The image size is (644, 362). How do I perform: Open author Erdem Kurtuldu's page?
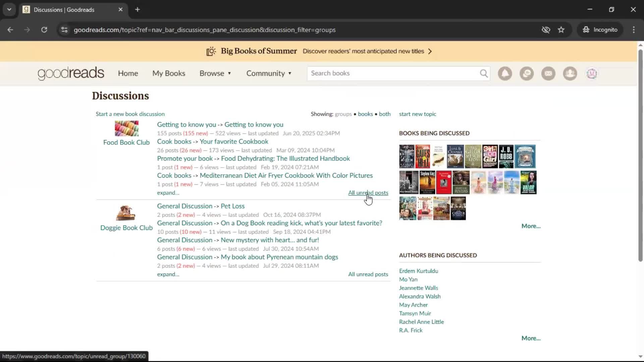418,271
